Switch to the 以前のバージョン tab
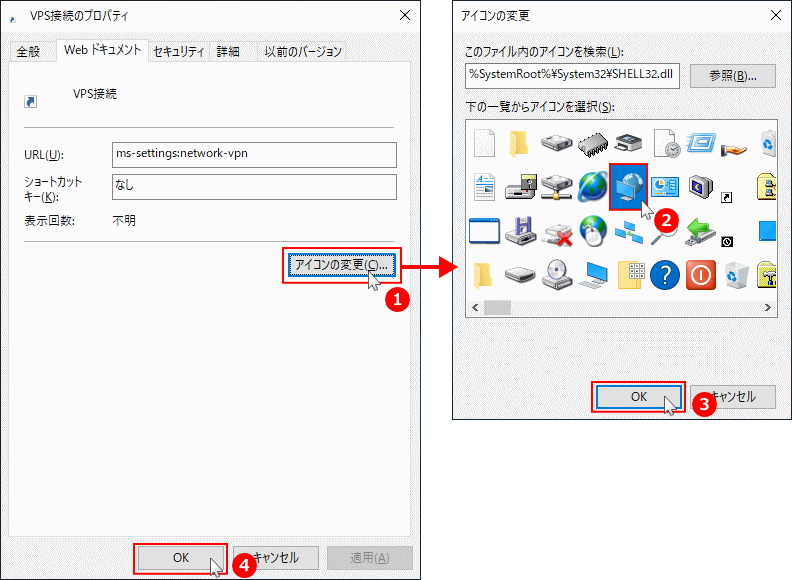The image size is (792, 580). tap(303, 52)
